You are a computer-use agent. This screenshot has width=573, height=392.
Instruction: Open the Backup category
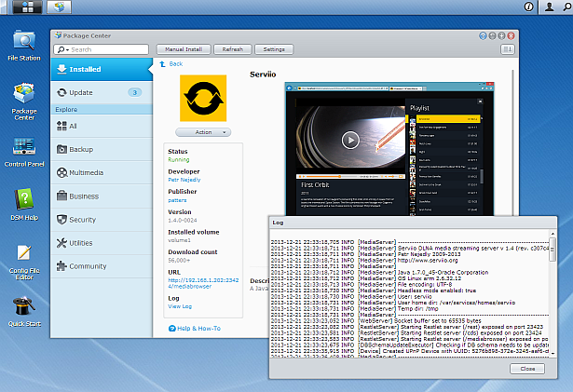[x=102, y=149]
